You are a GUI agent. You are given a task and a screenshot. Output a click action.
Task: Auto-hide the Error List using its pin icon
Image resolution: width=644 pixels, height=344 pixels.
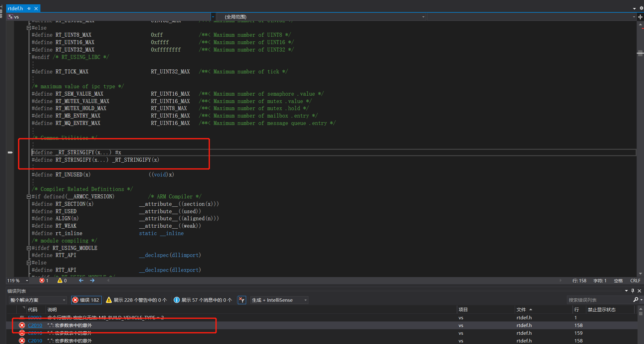tap(632, 291)
